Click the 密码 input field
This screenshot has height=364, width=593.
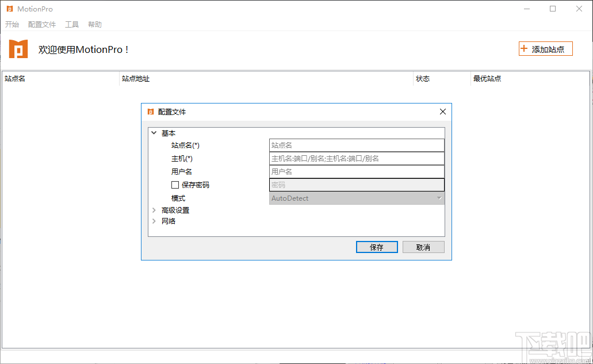357,185
